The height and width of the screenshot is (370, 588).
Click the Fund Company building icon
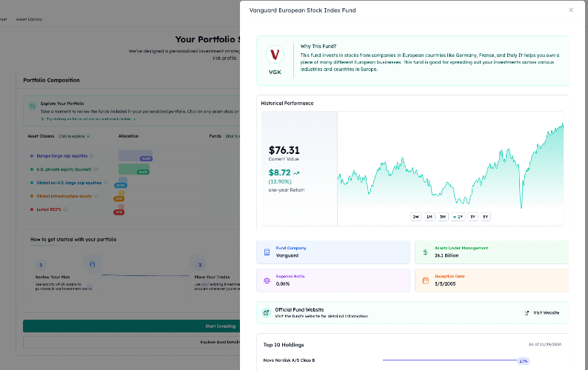click(267, 252)
